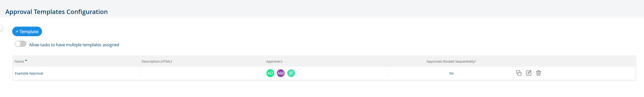644x97 pixels.
Task: Edit the Example Approval template
Action: pyautogui.click(x=529, y=73)
